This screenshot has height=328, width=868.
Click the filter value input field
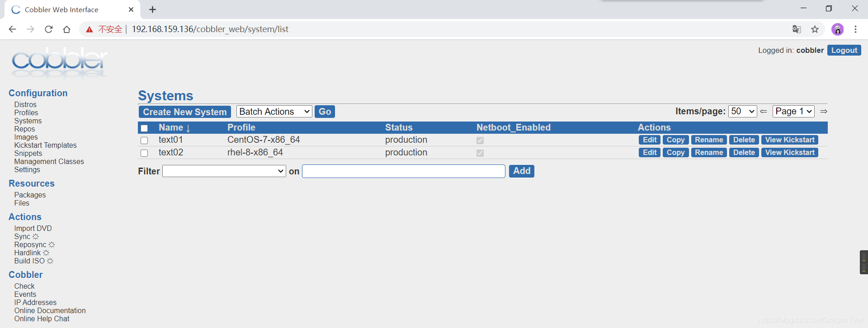pyautogui.click(x=404, y=171)
